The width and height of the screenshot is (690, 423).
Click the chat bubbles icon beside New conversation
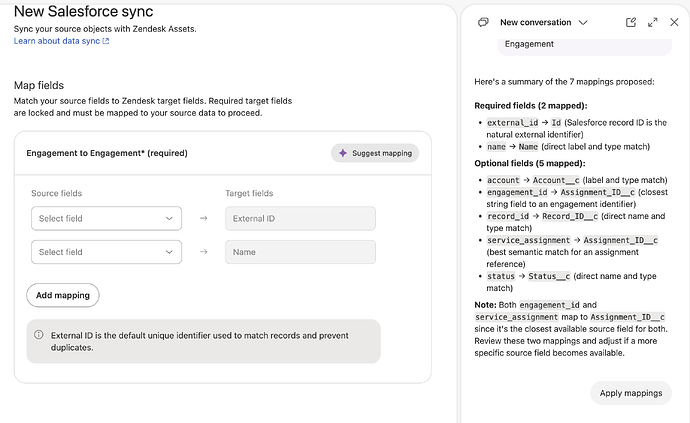[483, 22]
